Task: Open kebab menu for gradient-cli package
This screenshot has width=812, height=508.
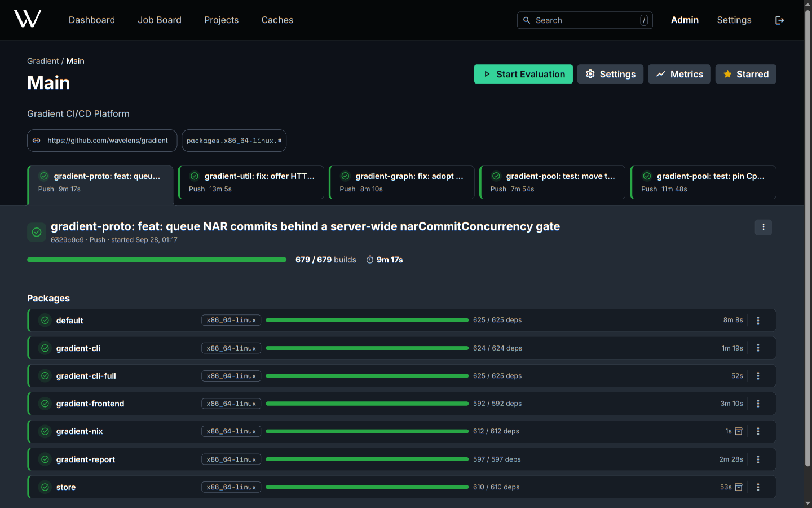Action: pyautogui.click(x=758, y=348)
